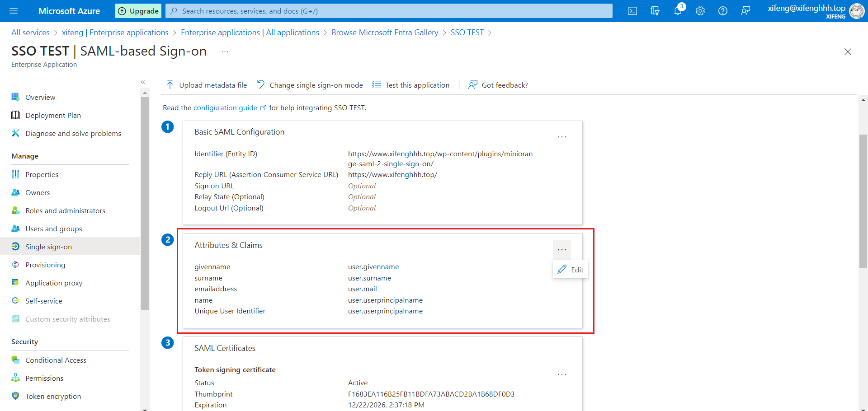Open the top-bar feedback icon

coord(745,11)
